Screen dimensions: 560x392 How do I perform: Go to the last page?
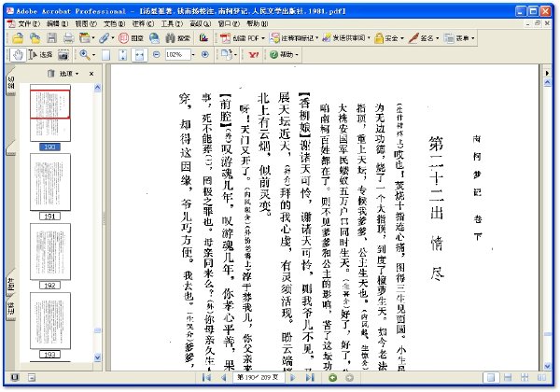[310, 377]
